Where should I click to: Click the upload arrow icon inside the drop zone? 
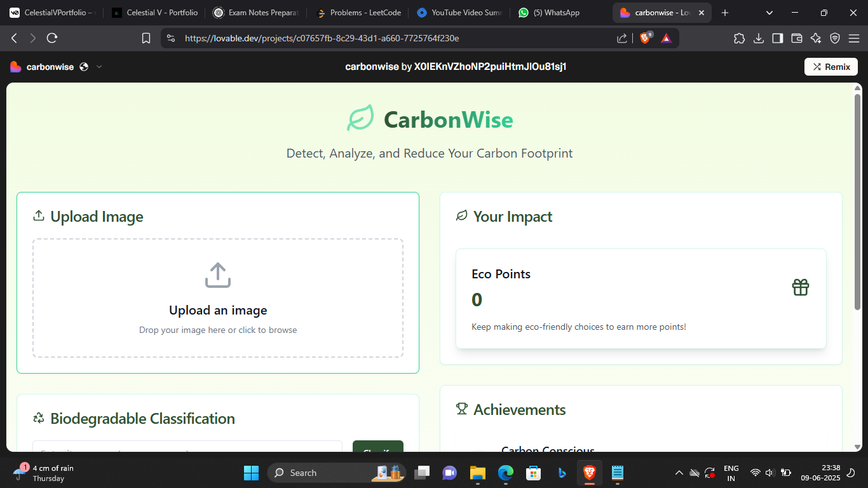click(217, 274)
